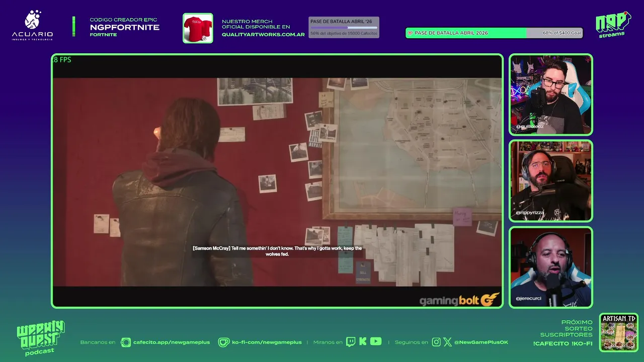Click the PASE DE BATALLA ABRIL '26 title
The height and width of the screenshot is (362, 644).
coord(341,22)
